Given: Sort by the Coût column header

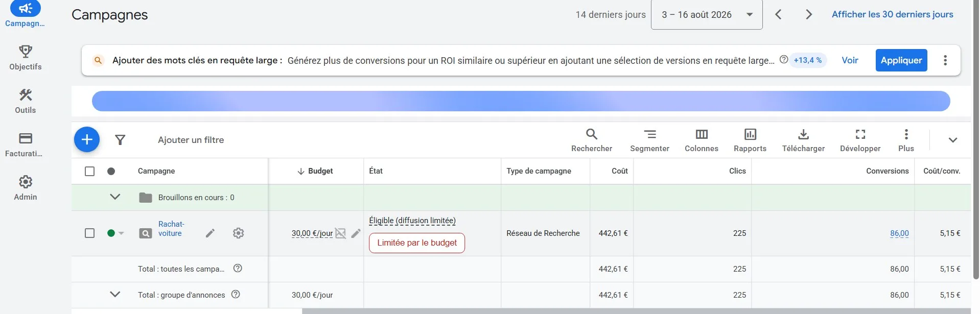Looking at the screenshot, I should tap(620, 171).
